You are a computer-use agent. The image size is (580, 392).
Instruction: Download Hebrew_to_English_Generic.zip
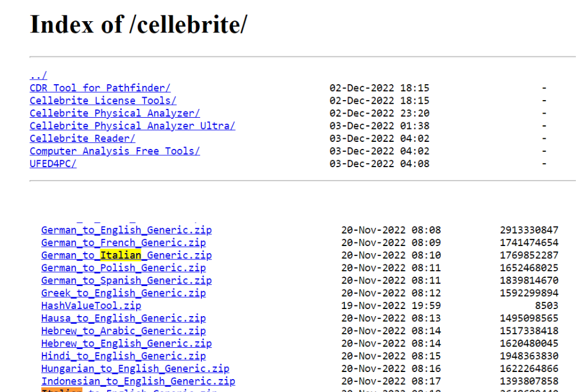(x=127, y=343)
